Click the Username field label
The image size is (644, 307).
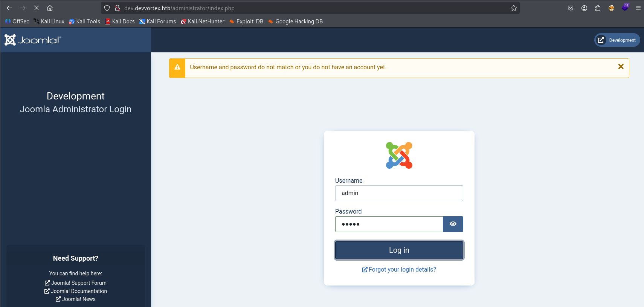coord(349,181)
